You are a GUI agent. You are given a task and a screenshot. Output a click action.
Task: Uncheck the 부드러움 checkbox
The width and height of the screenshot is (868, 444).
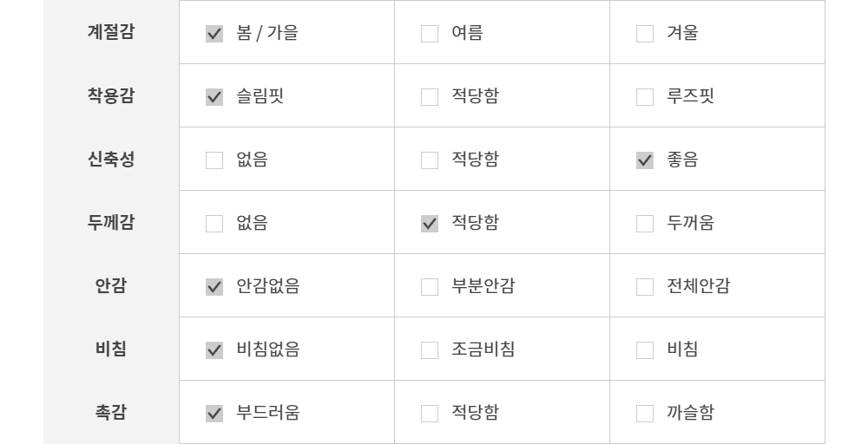coord(214,414)
